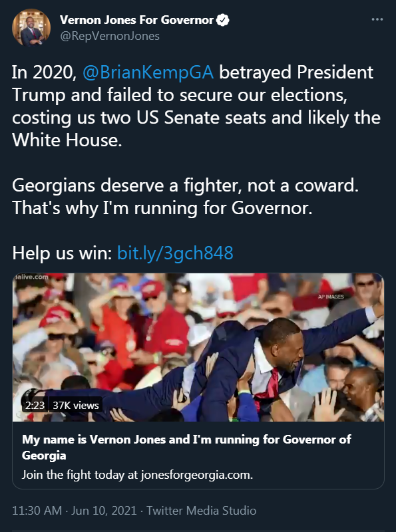Open the 11:30 AM timestamp
The width and height of the screenshot is (396, 532).
click(37, 510)
